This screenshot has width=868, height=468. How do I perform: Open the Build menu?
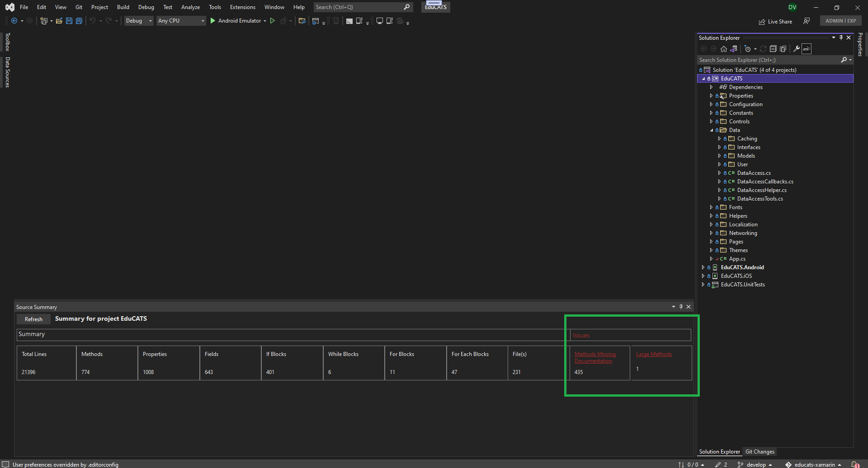click(123, 7)
